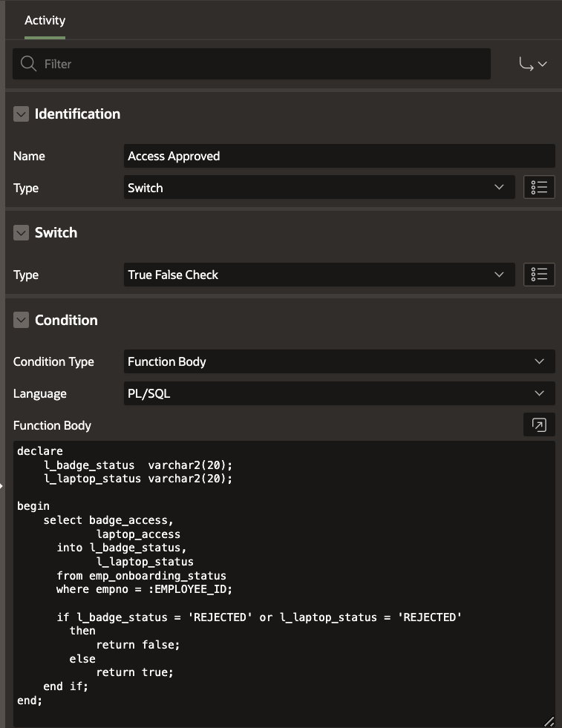Click the Language field label
The height and width of the screenshot is (728, 562).
click(40, 393)
